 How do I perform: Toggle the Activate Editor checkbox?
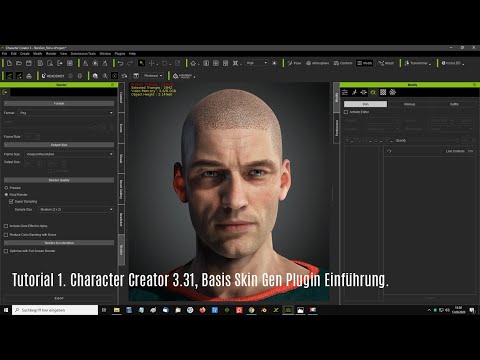pos(346,112)
